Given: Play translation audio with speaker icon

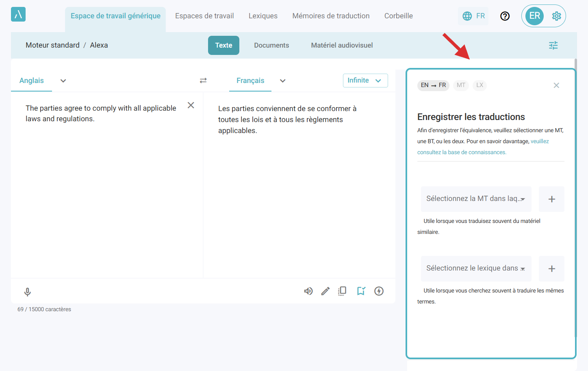Looking at the screenshot, I should [308, 291].
